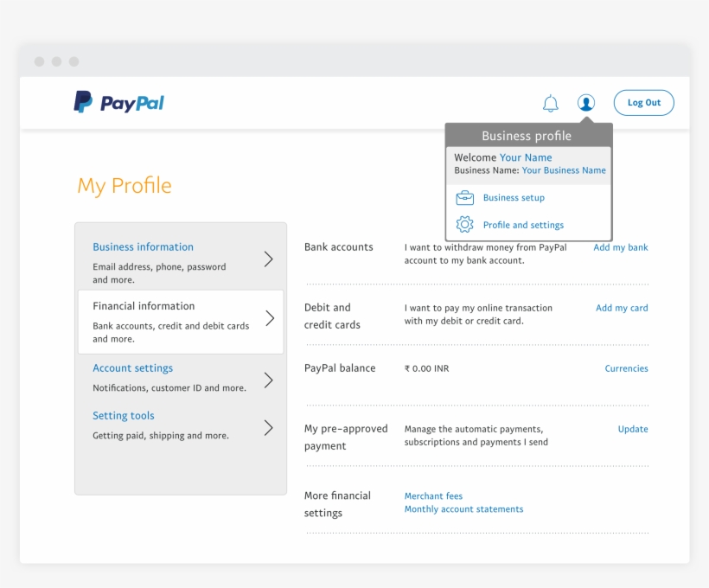The image size is (709, 588).
Task: Click the Your Business Name link
Action: 563,170
